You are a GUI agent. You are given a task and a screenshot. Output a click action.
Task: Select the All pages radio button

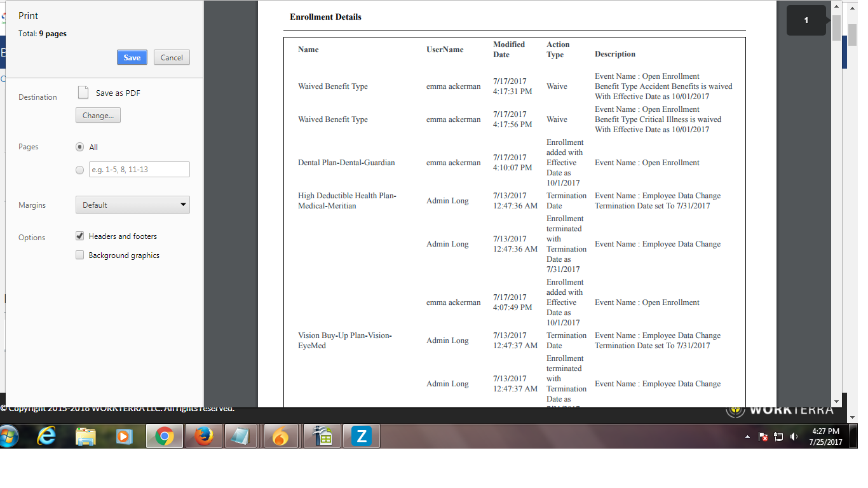(80, 147)
